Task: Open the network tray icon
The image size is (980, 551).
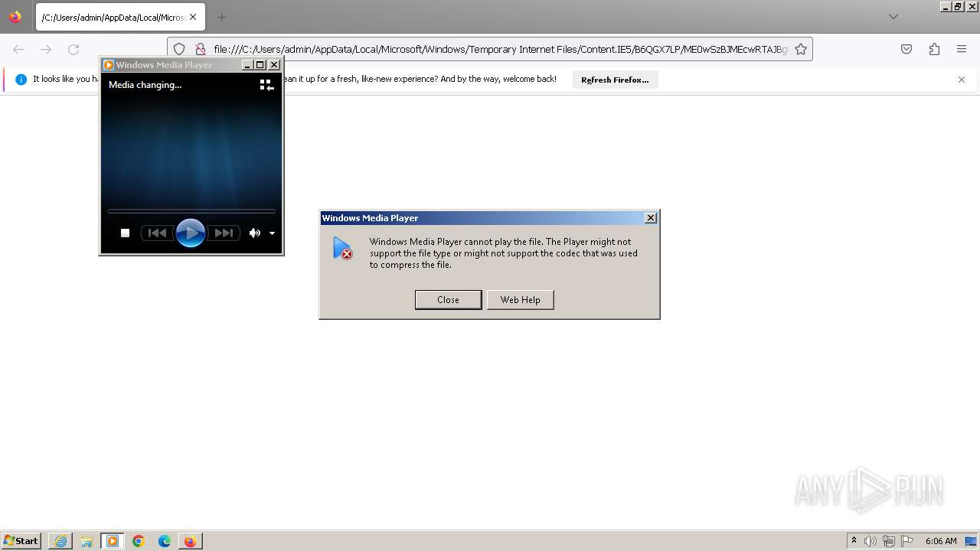Action: coord(889,541)
